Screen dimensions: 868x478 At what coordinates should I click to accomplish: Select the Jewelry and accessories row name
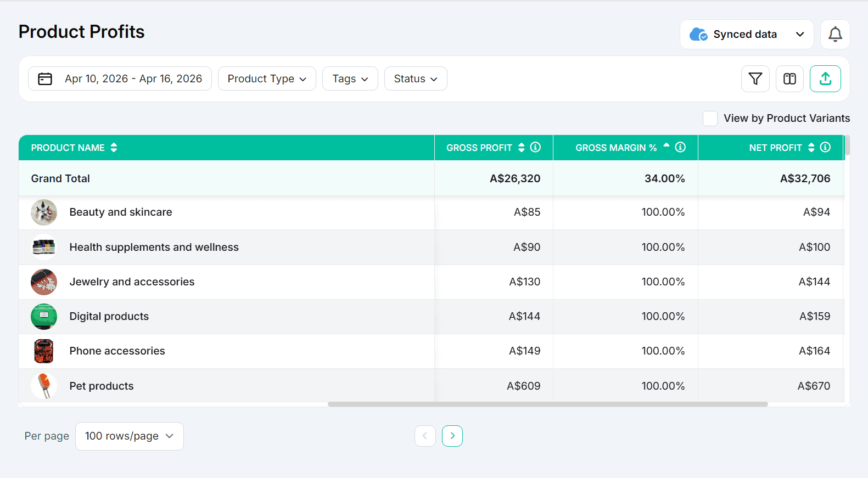click(132, 282)
